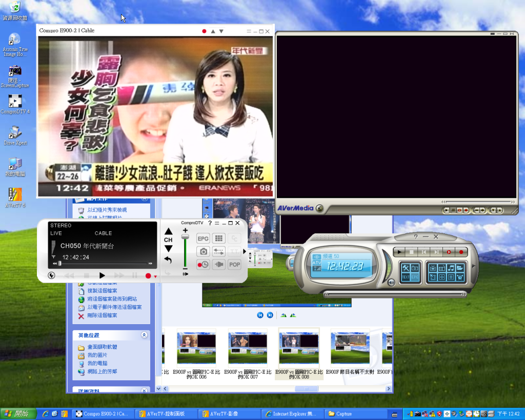The image size is (525, 420).
Task: Select thumbnail E900F vs 圓剛PIC-E 比例OK 006
Action: 196,354
